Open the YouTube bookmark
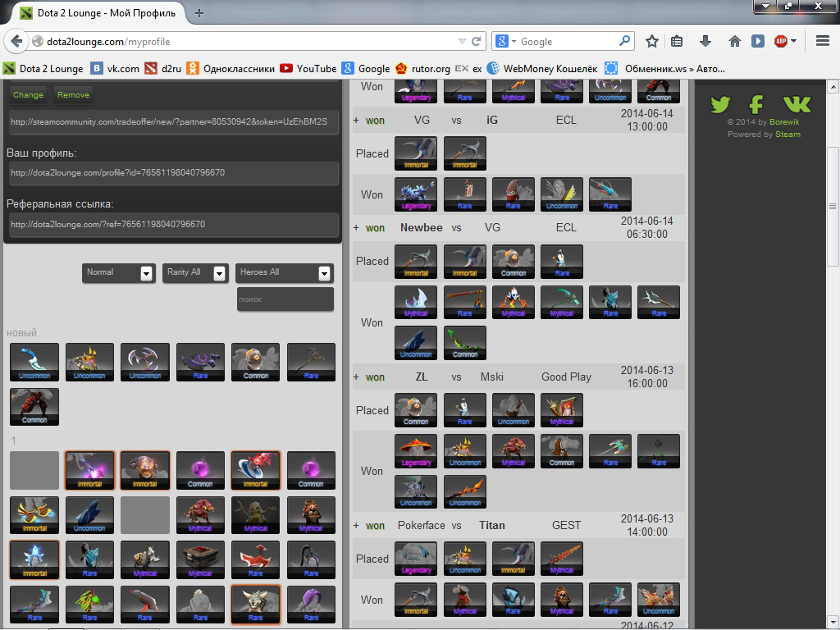This screenshot has width=840, height=630. pos(308,69)
